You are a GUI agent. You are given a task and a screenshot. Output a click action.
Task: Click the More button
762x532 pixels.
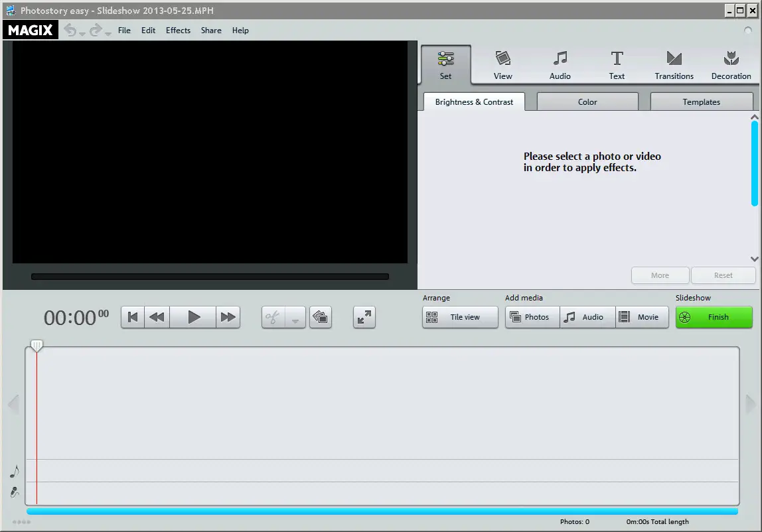(x=660, y=275)
